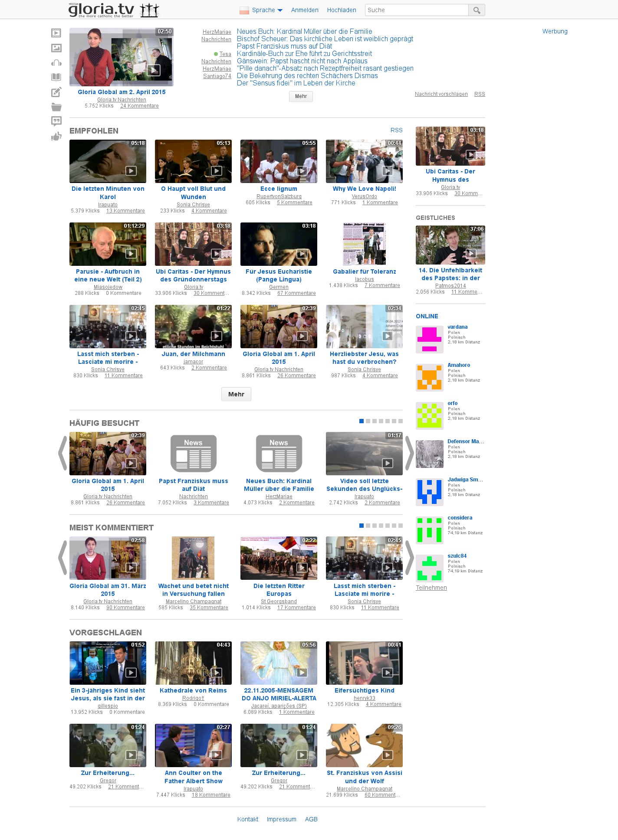618x840 pixels.
Task: Open title 'Ann Coulter on the Father Albert Show'
Action: [x=194, y=777]
